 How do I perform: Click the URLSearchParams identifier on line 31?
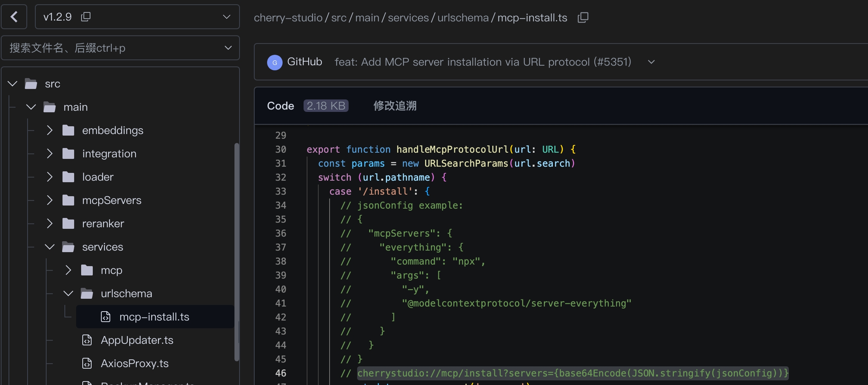pyautogui.click(x=466, y=164)
